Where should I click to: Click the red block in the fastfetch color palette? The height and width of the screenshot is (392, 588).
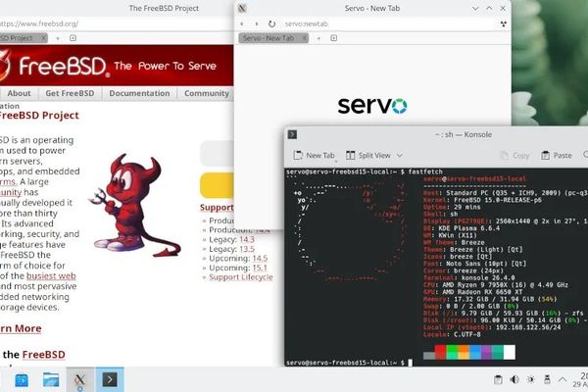click(x=440, y=353)
